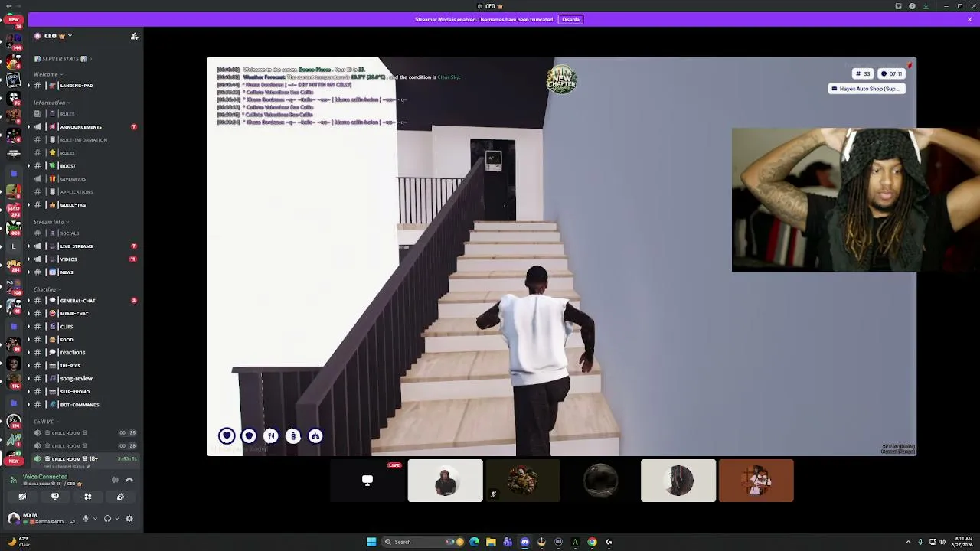
Task: Select the live screen share tile
Action: [367, 481]
